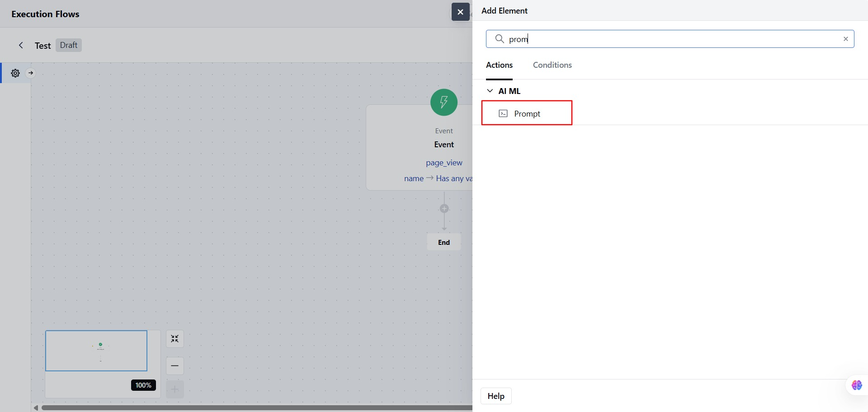Click the search magnifier icon
This screenshot has width=868, height=412.
pyautogui.click(x=500, y=39)
